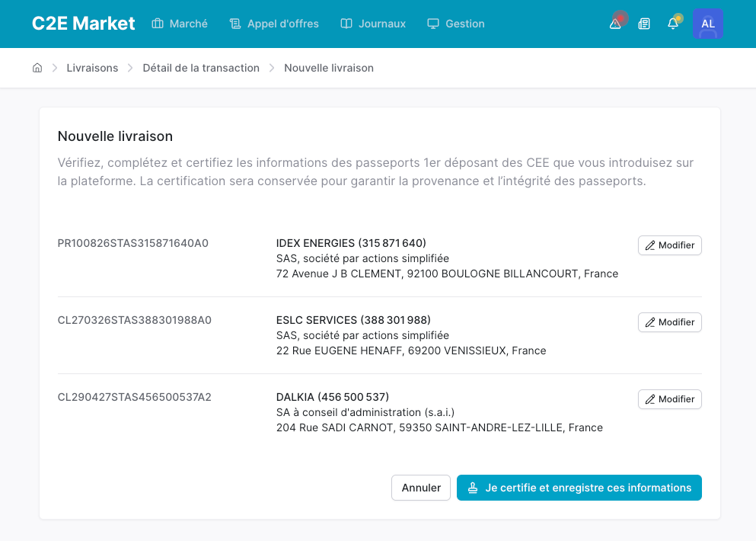The width and height of the screenshot is (756, 541).
Task: Select passport code CL270326STAS388301988A0
Action: (135, 321)
